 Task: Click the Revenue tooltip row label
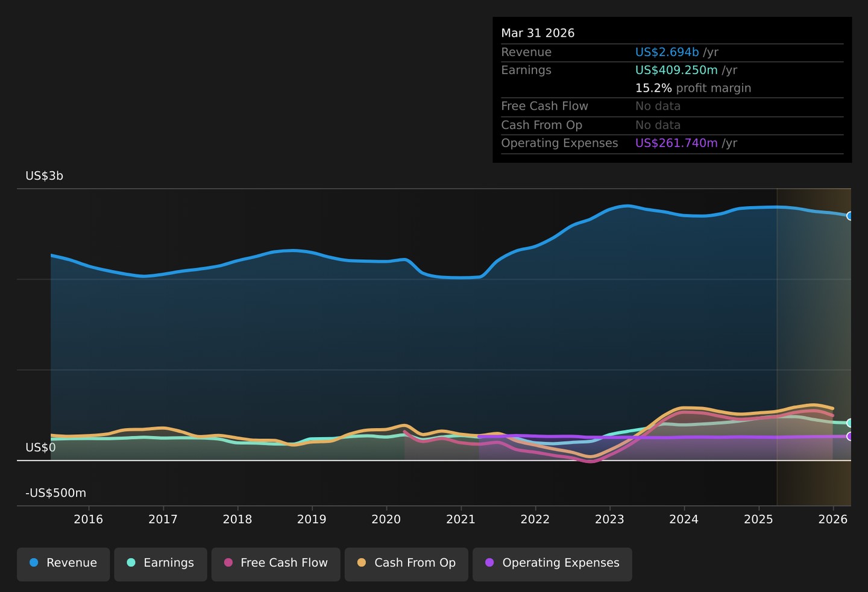pos(526,52)
